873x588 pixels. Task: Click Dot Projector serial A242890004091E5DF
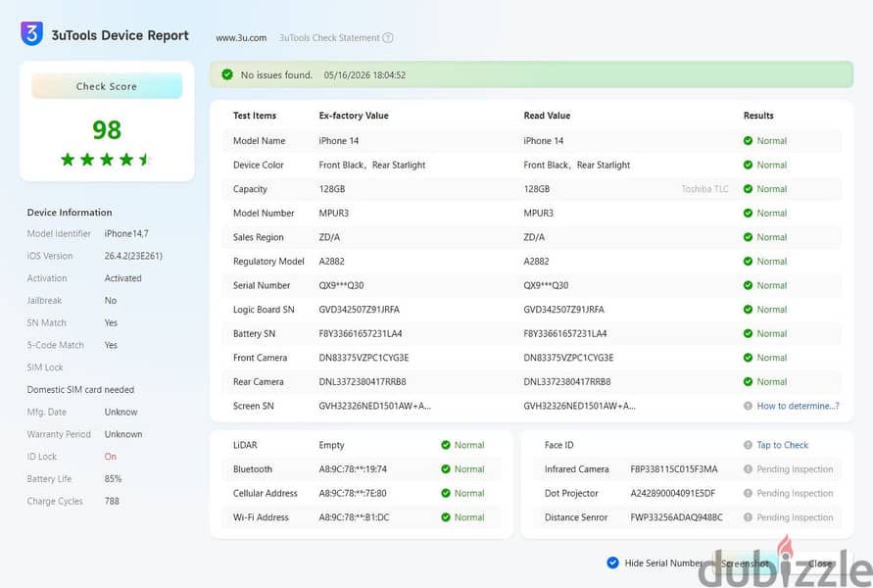point(672,493)
